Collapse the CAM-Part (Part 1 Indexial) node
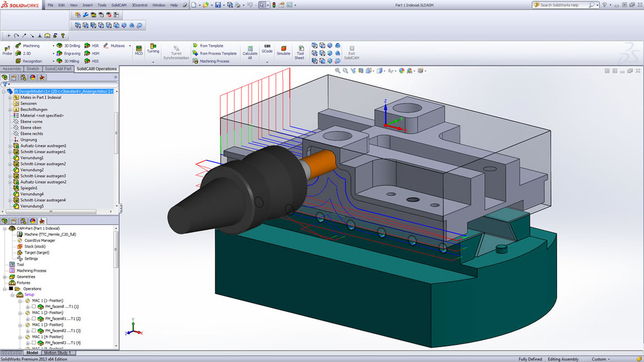 tap(5, 228)
